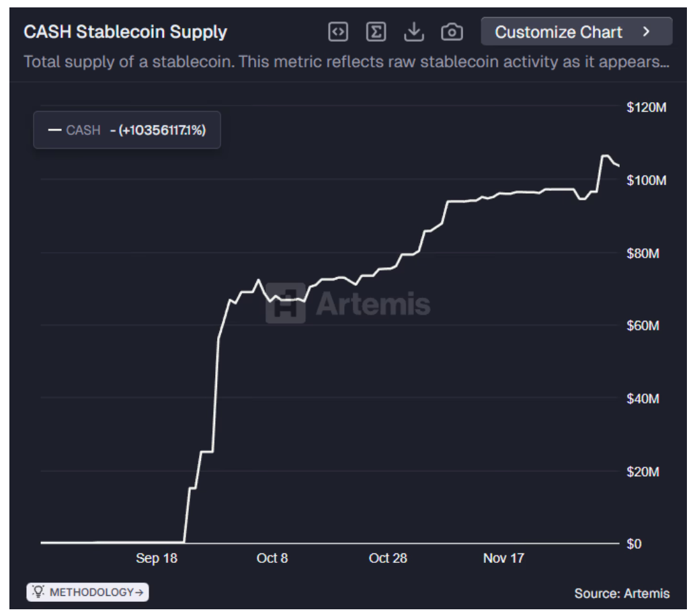Download the chart data

(x=414, y=32)
